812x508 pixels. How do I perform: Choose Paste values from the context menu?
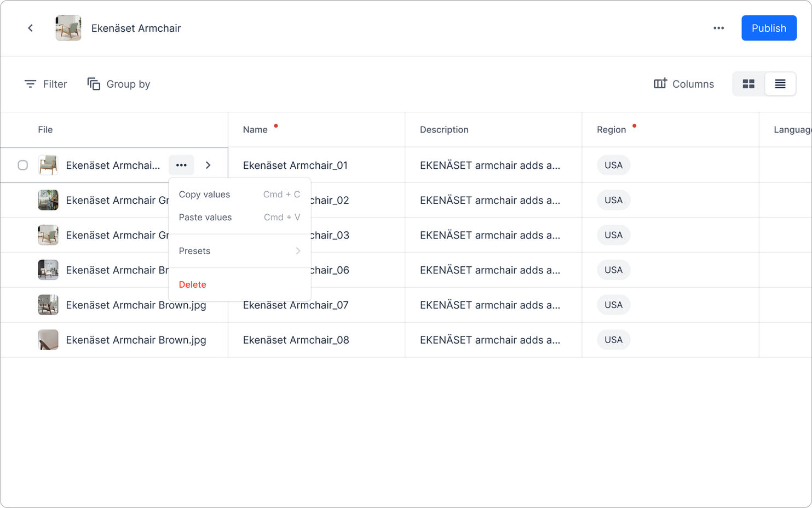(239, 218)
